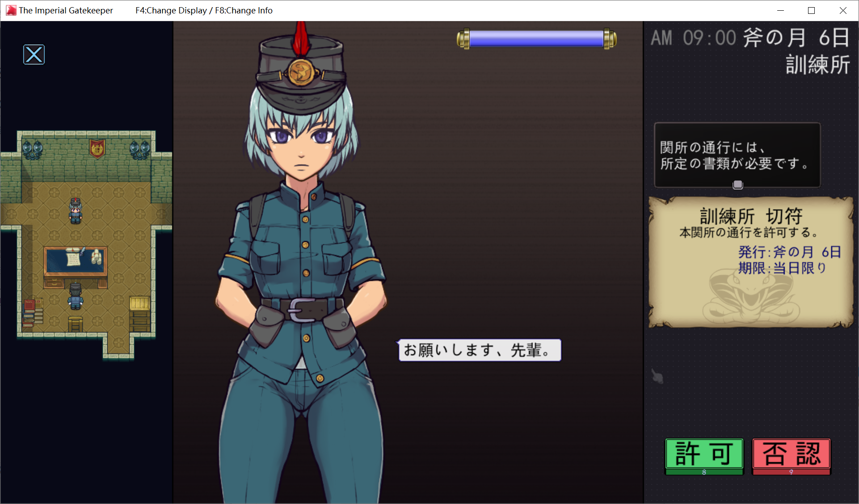Inspect the 訓練所 切符 pass document

(751, 262)
